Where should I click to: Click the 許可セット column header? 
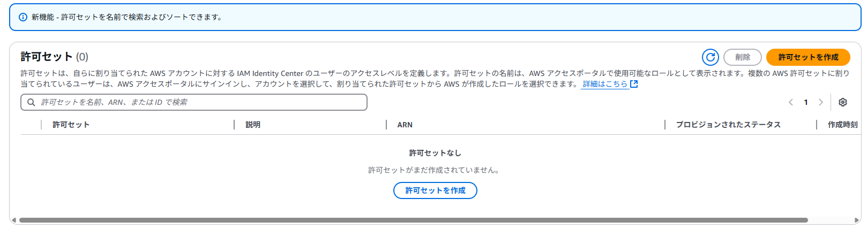71,125
